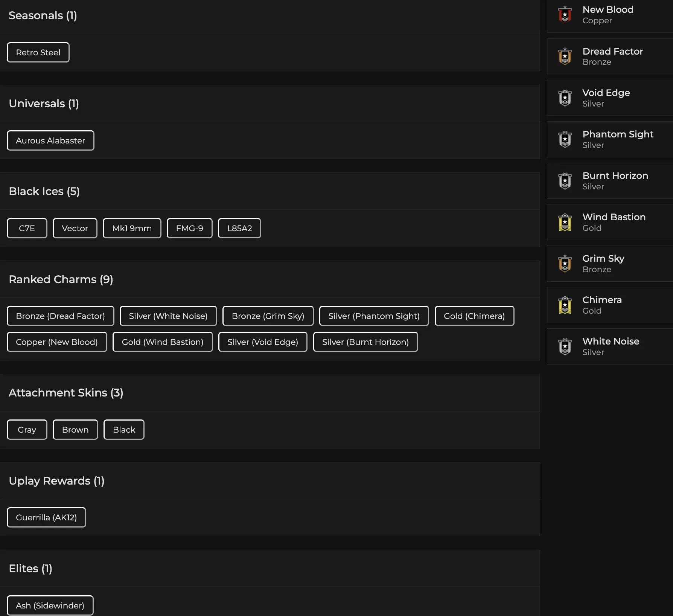Click the Wind Bastion gold charm icon

coord(565,222)
